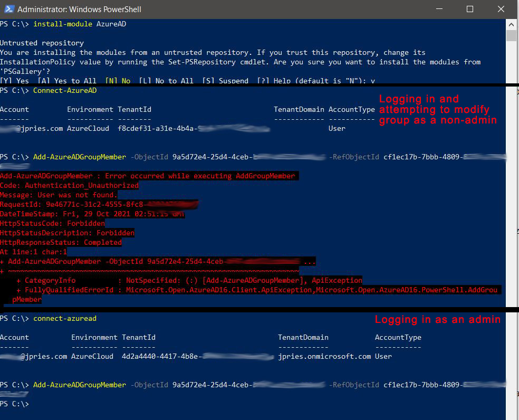
Task: Close the Administrator PowerShell window
Action: pos(499,9)
